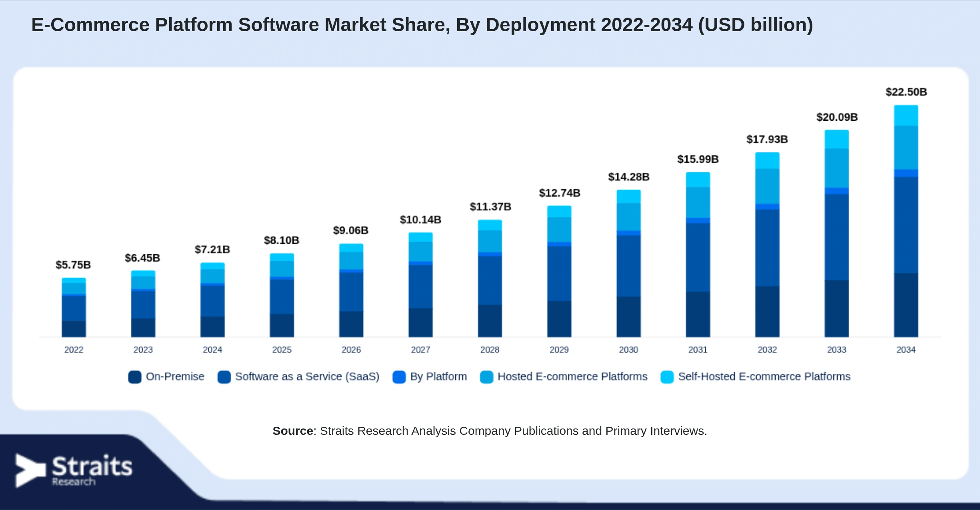The image size is (980, 510).
Task: Toggle the On-Premise legend label
Action: click(x=175, y=377)
